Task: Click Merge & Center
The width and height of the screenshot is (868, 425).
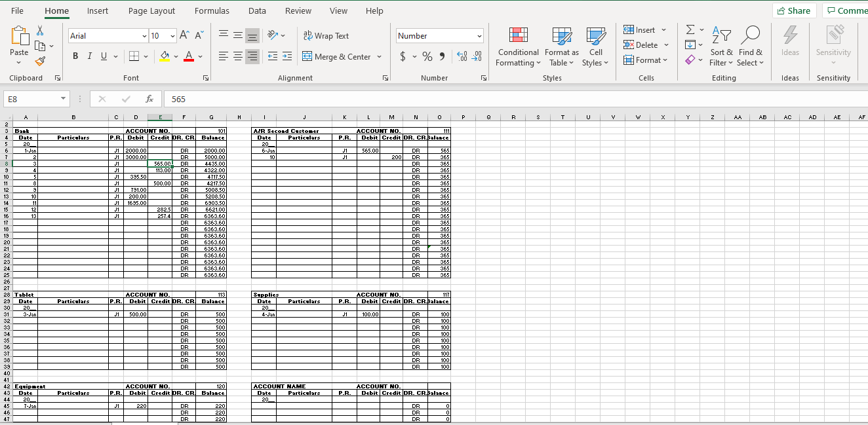Action: [x=337, y=57]
